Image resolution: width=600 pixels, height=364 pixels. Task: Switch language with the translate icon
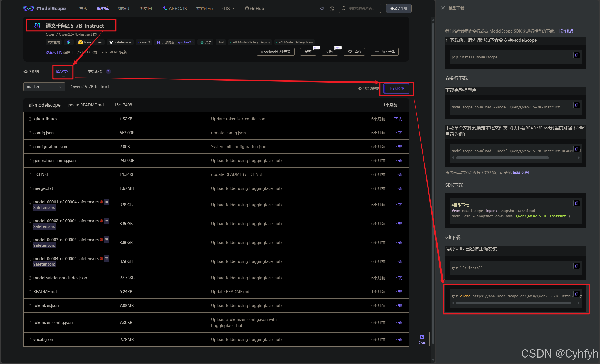332,8
